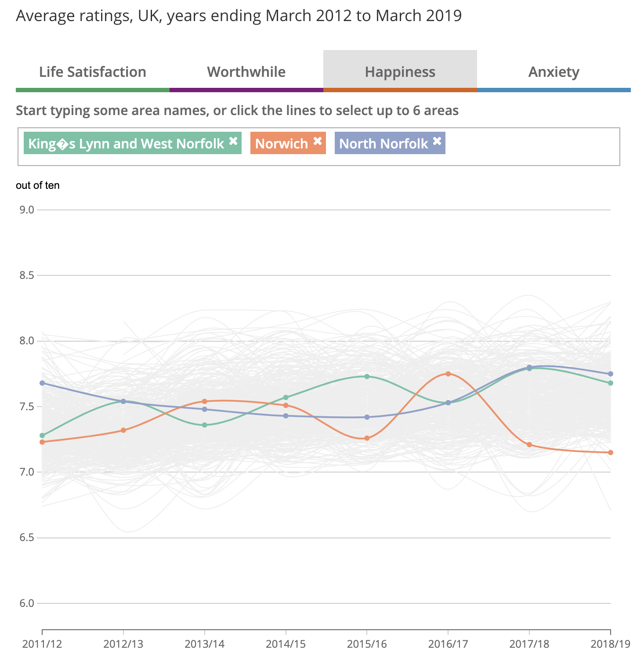The width and height of the screenshot is (644, 671).
Task: Click North Norfolk's 2018/19 data point
Action: pos(611,374)
